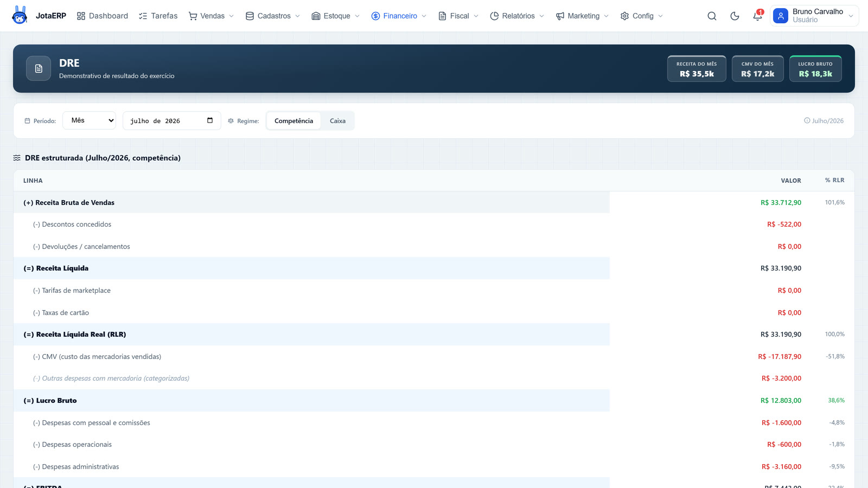Open the date picker calendar icon

click(x=210, y=120)
